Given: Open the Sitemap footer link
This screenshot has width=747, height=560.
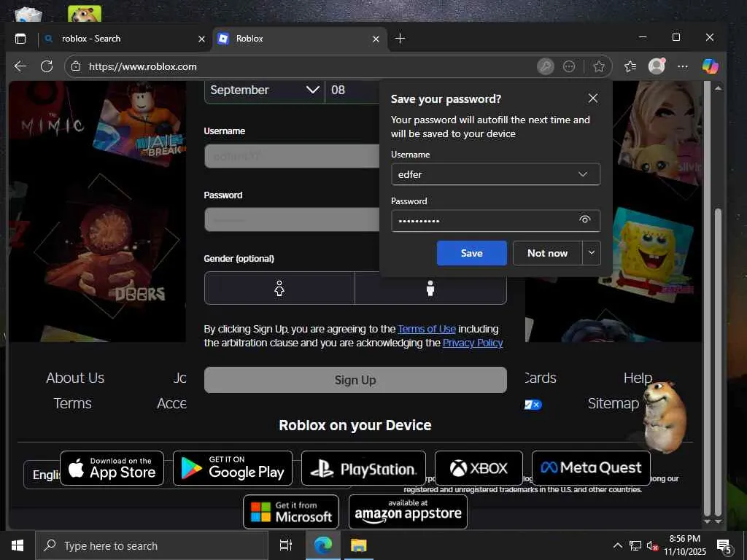Looking at the screenshot, I should click(x=613, y=403).
